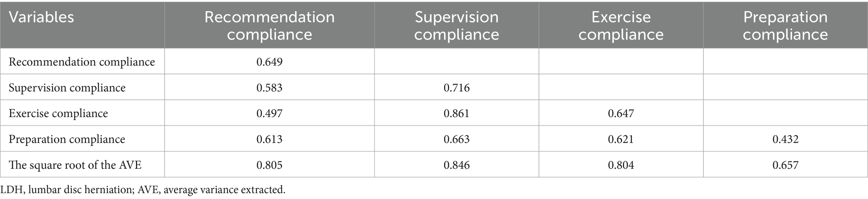Select the 0.805 value cell
868x199 pixels.
click(x=269, y=165)
